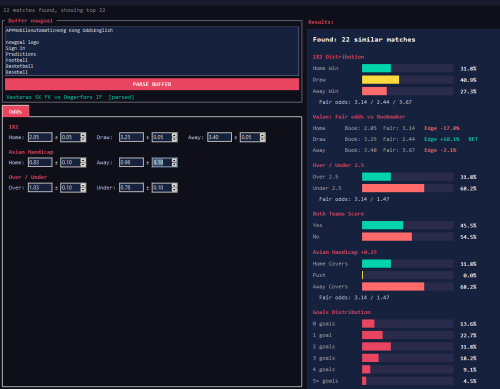Screen dimensions: 500x389
Task: Click the BET indicator on Draw row
Action: (473, 139)
